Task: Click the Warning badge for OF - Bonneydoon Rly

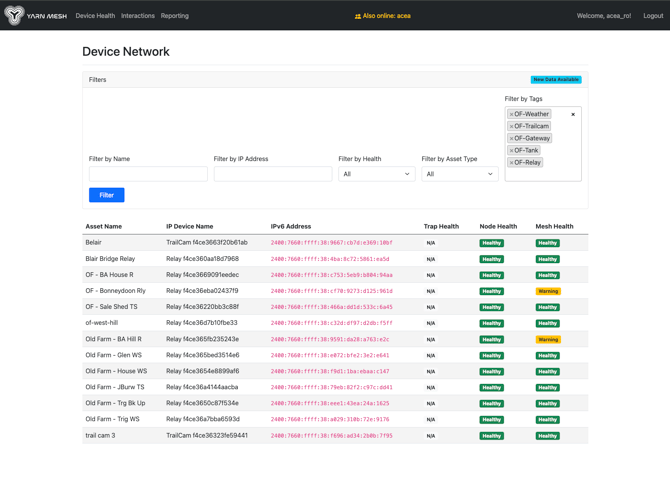Action: click(548, 291)
